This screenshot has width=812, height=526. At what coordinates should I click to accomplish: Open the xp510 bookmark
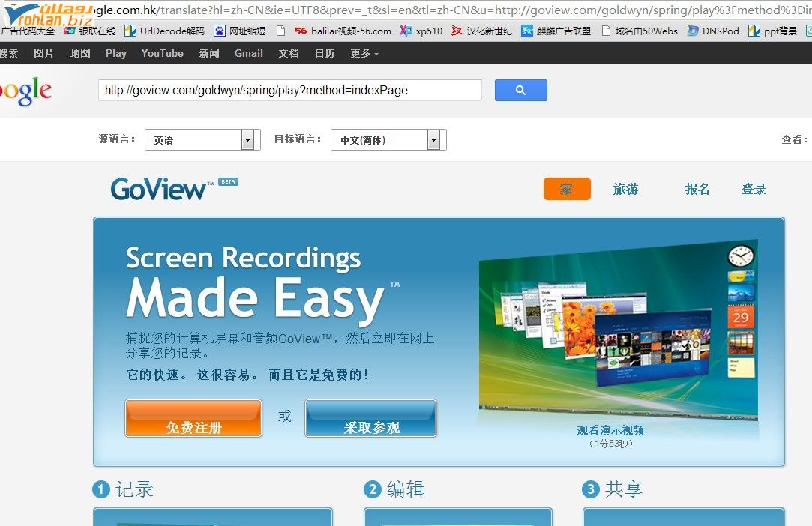pyautogui.click(x=421, y=31)
